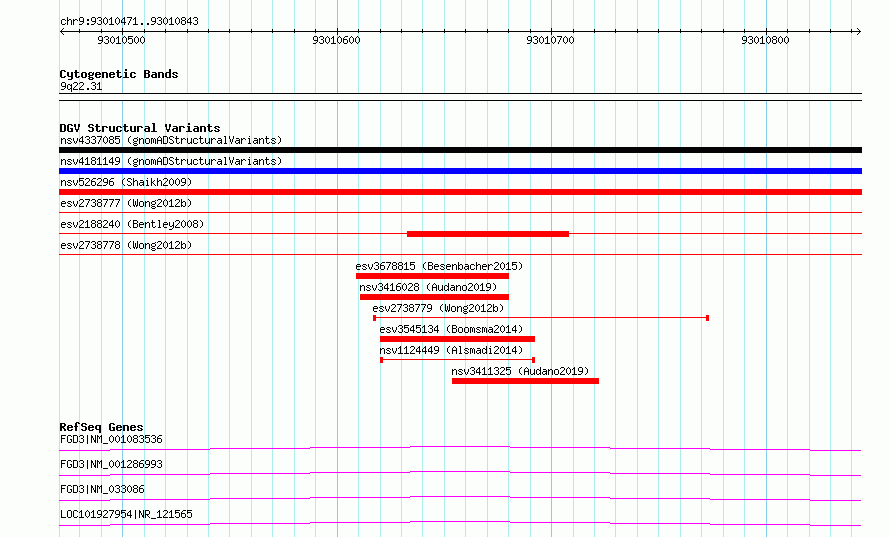Select the nsv1124449 Alsmadi2014 variant line
The height and width of the screenshot is (537, 890).
tap(457, 360)
